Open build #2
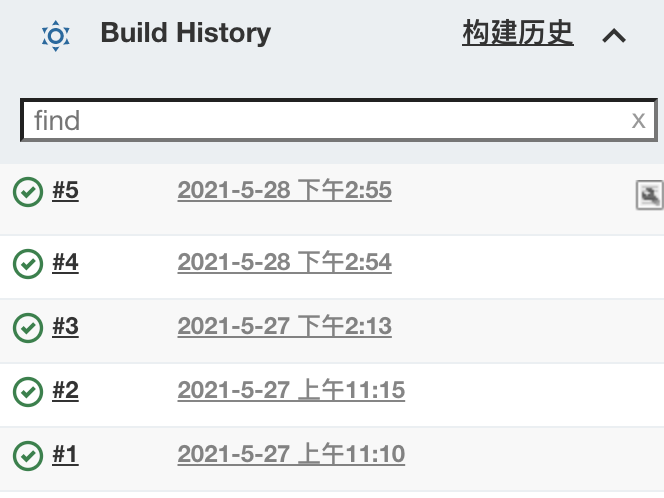Image resolution: width=664 pixels, height=498 pixels. pos(65,390)
